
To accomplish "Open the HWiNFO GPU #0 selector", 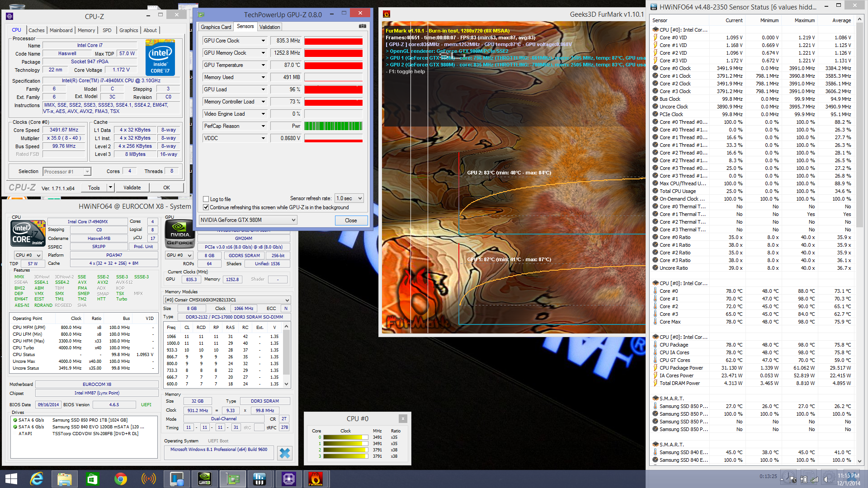I will click(x=179, y=255).
